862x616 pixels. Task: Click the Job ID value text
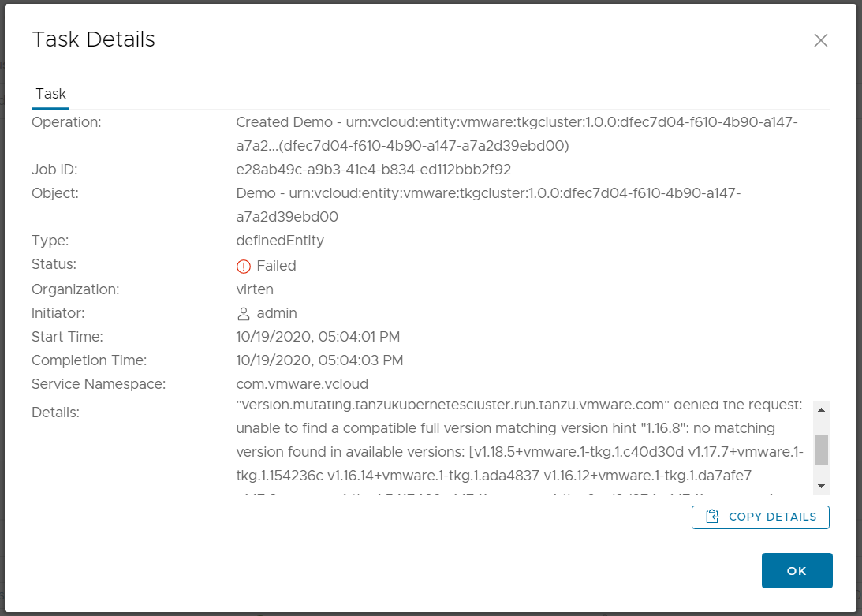(x=373, y=170)
